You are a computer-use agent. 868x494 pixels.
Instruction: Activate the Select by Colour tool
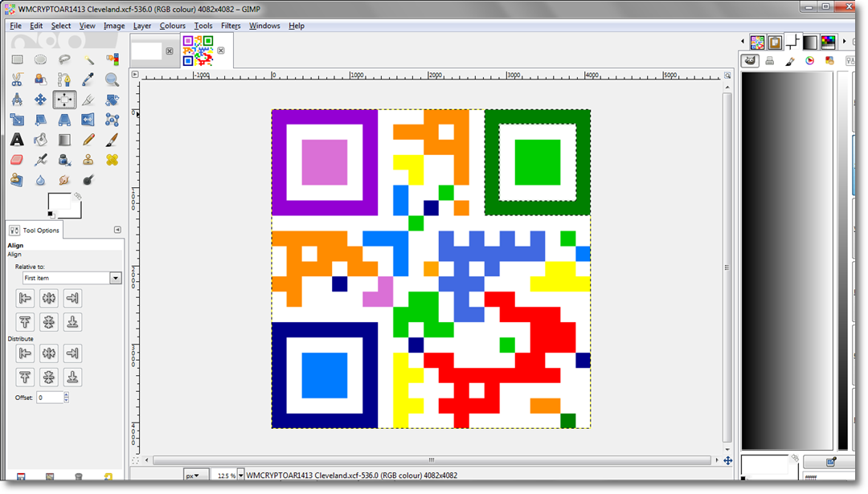click(x=113, y=59)
